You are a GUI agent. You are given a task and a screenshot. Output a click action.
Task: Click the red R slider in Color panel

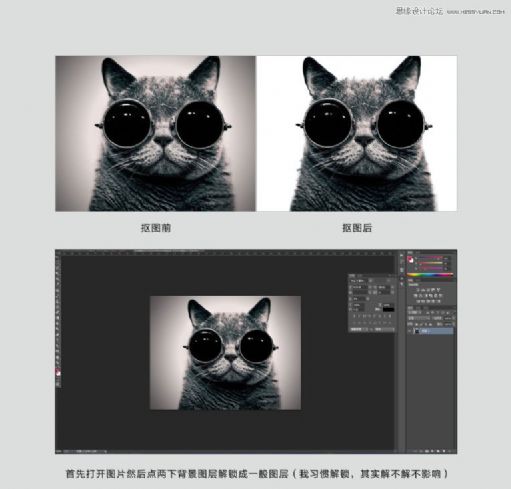click(430, 258)
